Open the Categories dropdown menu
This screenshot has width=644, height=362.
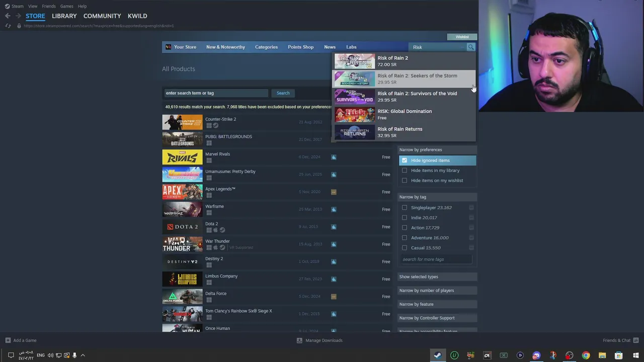[266, 47]
